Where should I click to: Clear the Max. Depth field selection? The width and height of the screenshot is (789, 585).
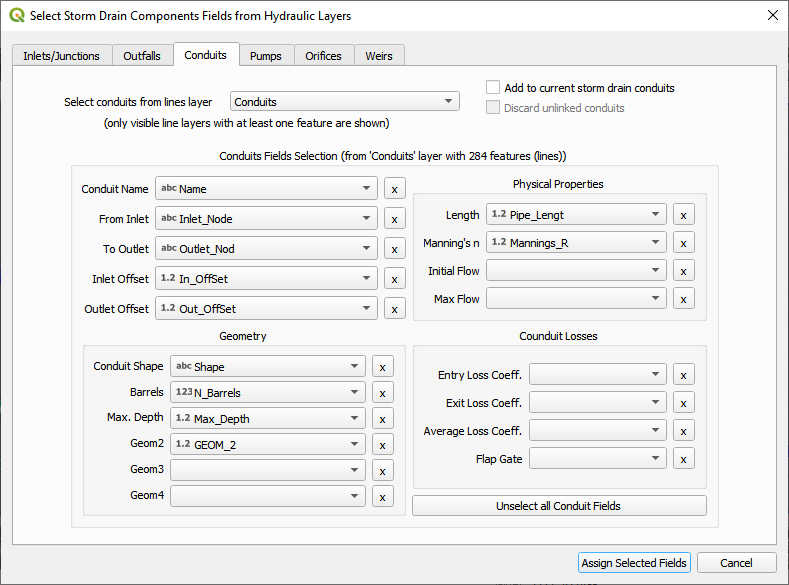click(x=382, y=419)
